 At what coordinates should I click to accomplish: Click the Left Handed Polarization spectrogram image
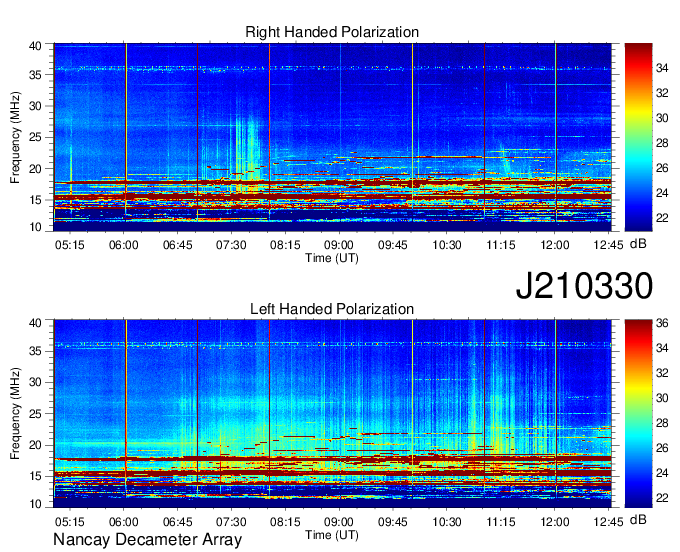click(x=332, y=414)
